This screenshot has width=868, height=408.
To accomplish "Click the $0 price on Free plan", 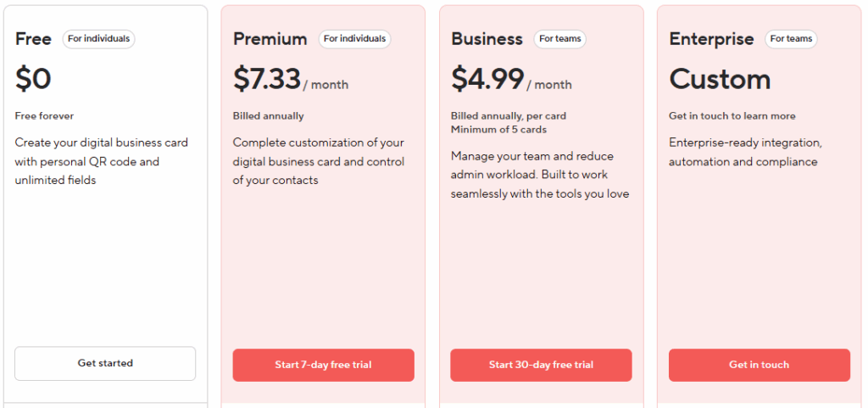I will (x=33, y=79).
